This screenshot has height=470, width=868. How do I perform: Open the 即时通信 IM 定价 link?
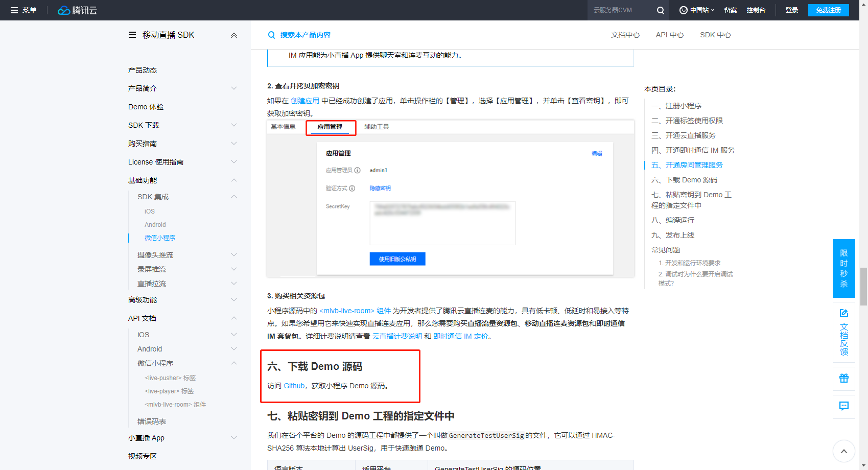click(461, 336)
